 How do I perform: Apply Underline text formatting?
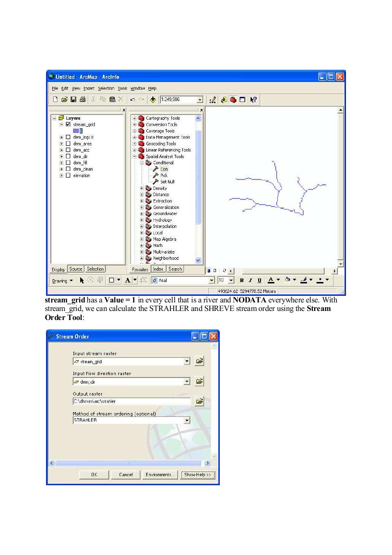pos(259,280)
